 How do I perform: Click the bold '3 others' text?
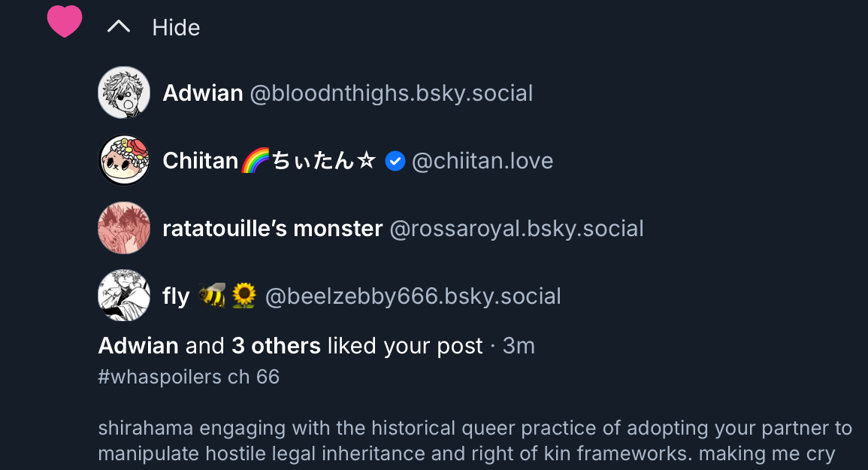click(276, 346)
